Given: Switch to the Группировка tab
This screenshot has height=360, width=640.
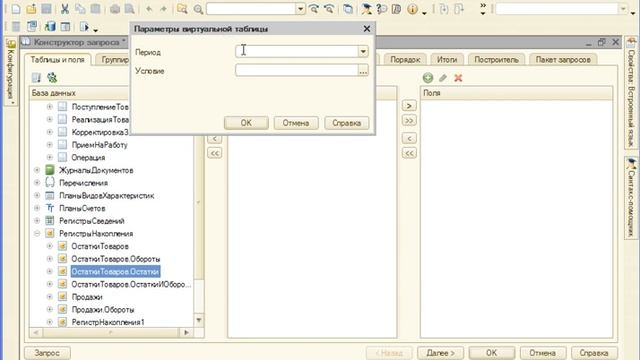Looking at the screenshot, I should click(113, 60).
